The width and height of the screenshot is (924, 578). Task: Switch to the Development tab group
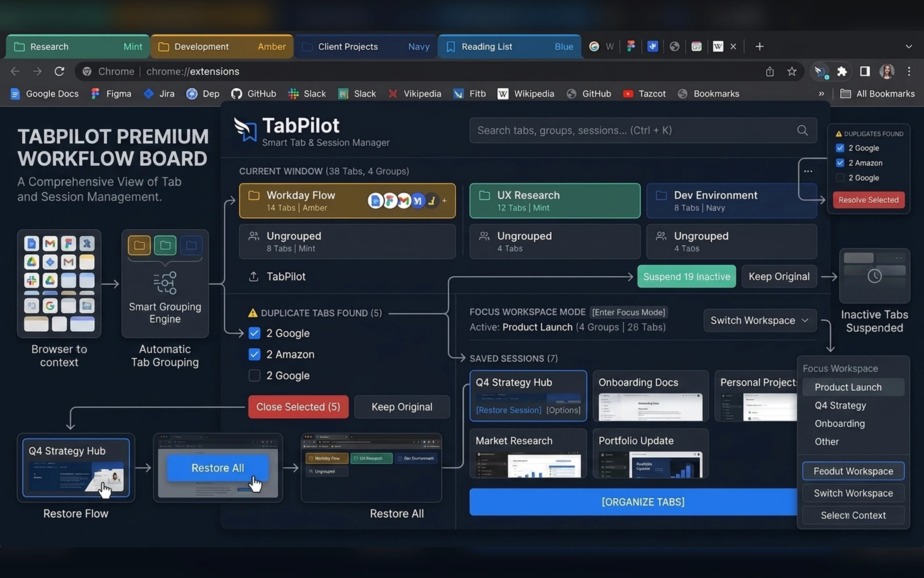coord(222,47)
